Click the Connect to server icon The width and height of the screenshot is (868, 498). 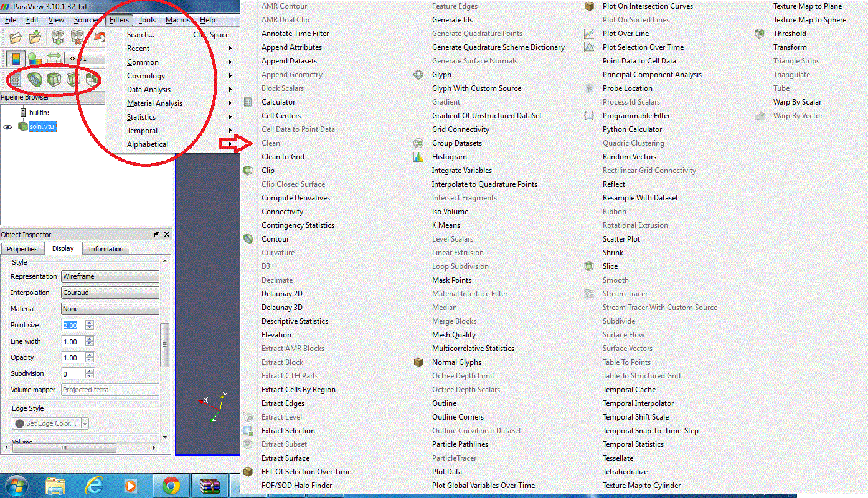59,38
